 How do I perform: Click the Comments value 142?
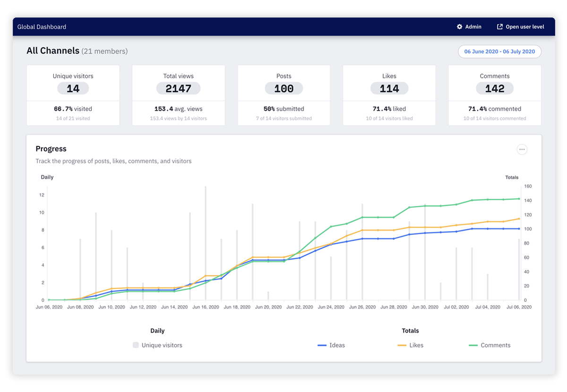(495, 88)
